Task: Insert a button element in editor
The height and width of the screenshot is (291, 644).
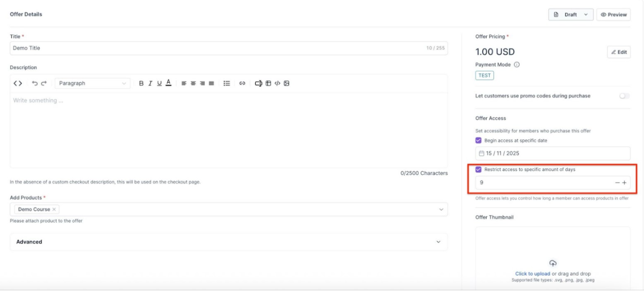Action: [x=259, y=83]
